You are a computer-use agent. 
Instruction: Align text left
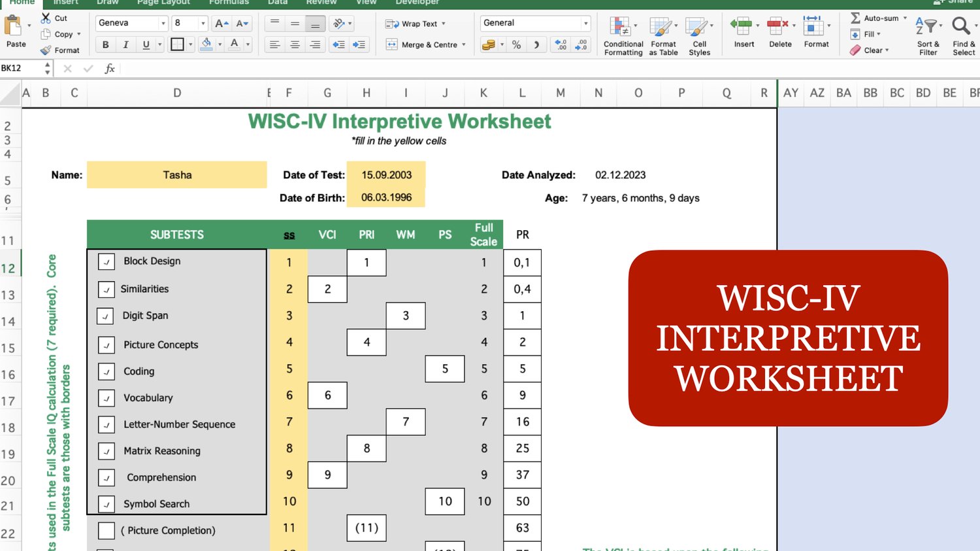275,44
